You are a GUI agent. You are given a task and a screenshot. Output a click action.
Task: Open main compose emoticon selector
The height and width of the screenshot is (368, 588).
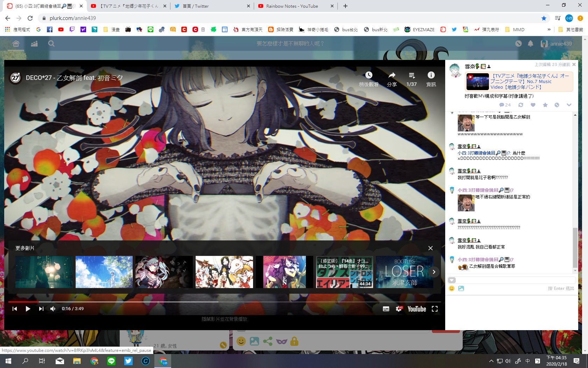pyautogui.click(x=241, y=341)
